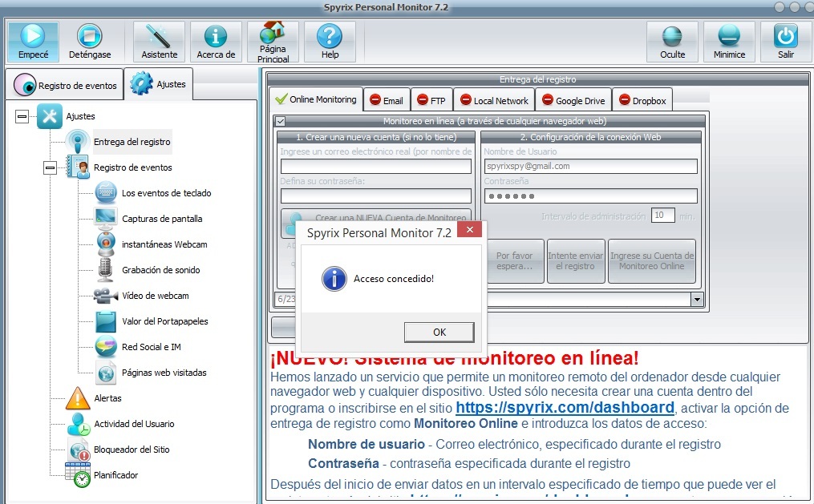Click the Por favor espera button

pyautogui.click(x=514, y=261)
